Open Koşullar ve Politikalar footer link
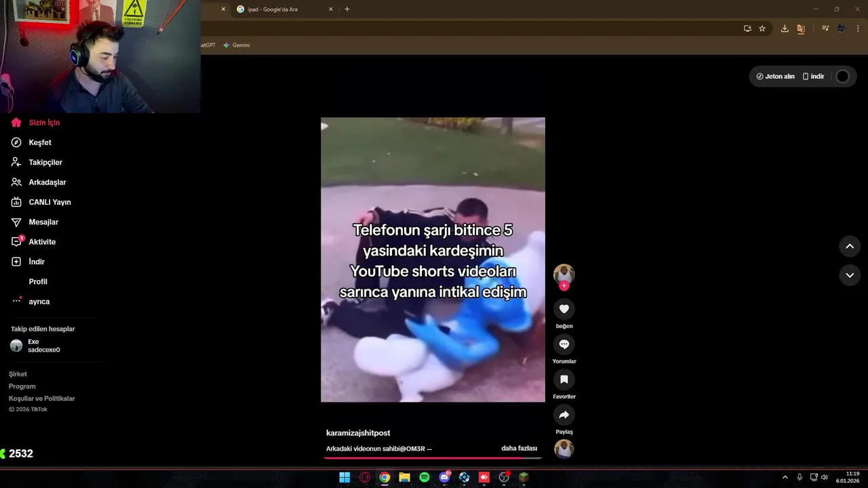This screenshot has width=868, height=488. [41, 399]
